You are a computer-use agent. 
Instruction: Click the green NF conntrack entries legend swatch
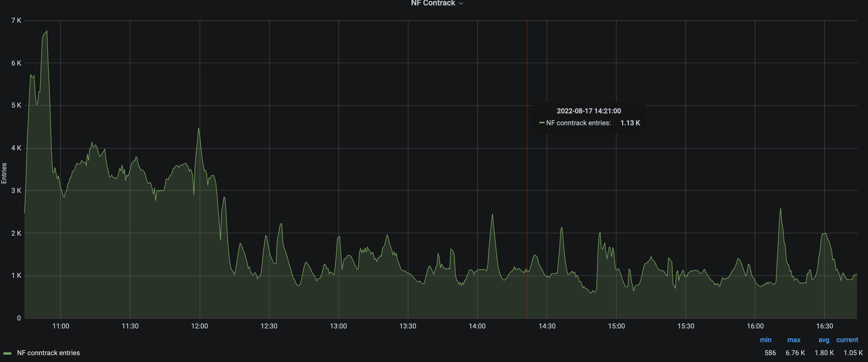[x=7, y=353]
